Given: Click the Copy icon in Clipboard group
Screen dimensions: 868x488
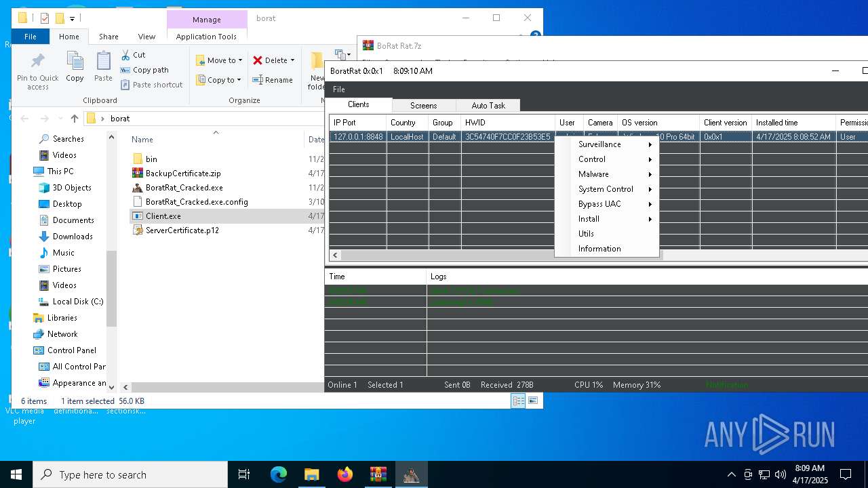Looking at the screenshot, I should point(75,62).
